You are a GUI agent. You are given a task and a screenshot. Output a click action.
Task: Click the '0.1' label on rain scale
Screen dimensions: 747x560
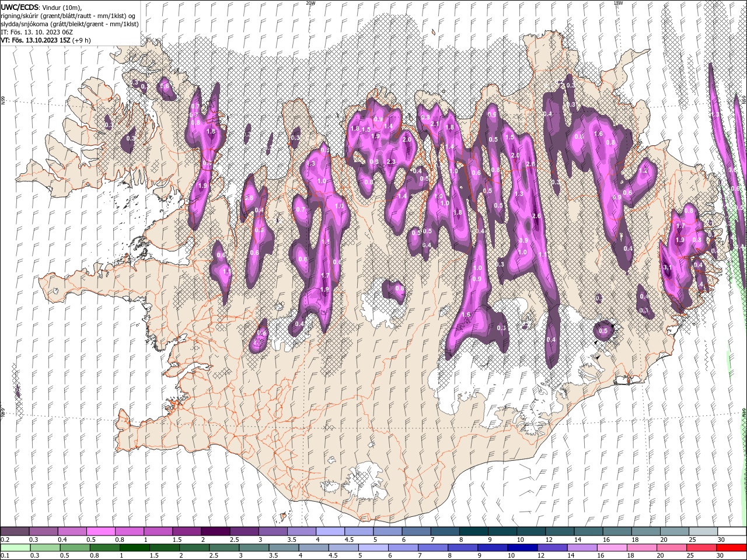(5, 555)
